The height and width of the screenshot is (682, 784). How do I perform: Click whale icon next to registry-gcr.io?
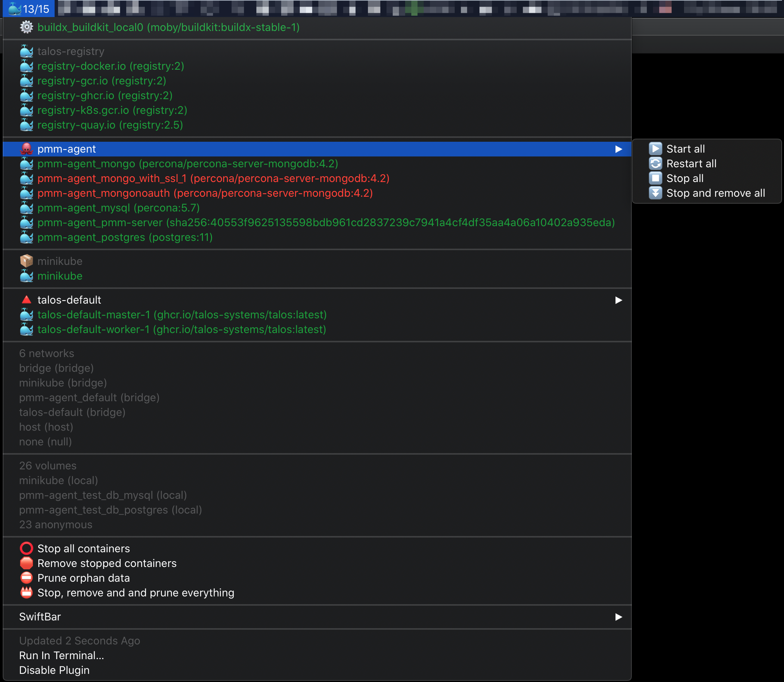click(26, 81)
